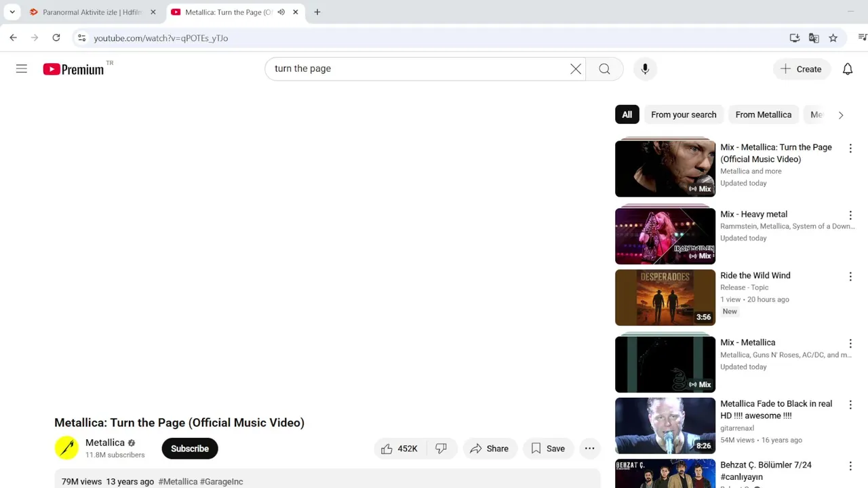Open Behzat Ç. Bölümler thumbnail
The image size is (868, 488).
point(665,474)
